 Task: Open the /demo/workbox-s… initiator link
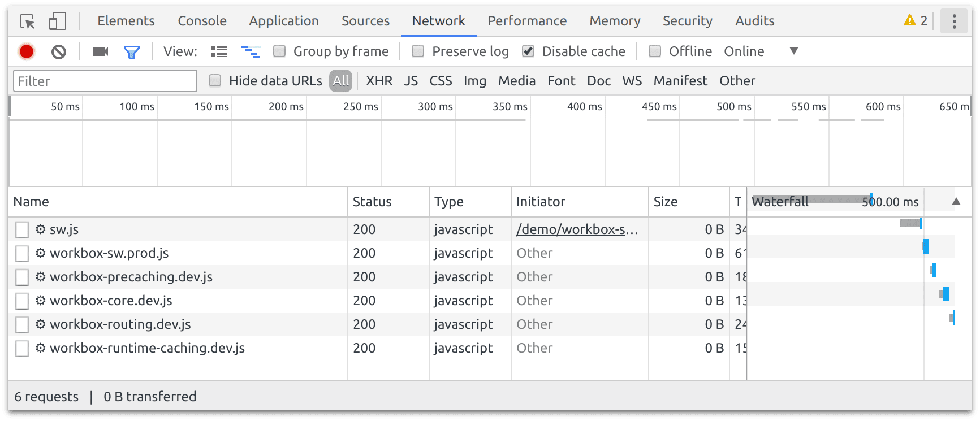[x=577, y=229]
